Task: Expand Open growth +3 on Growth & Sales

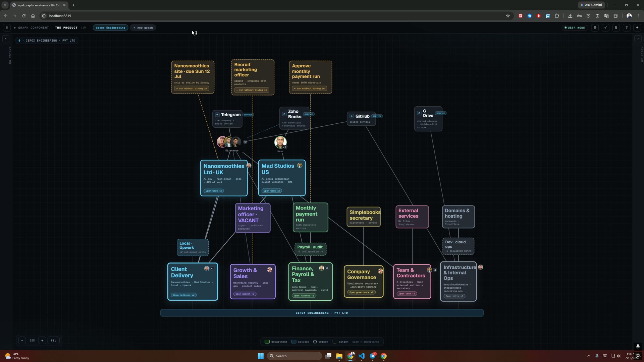Action: (245, 294)
